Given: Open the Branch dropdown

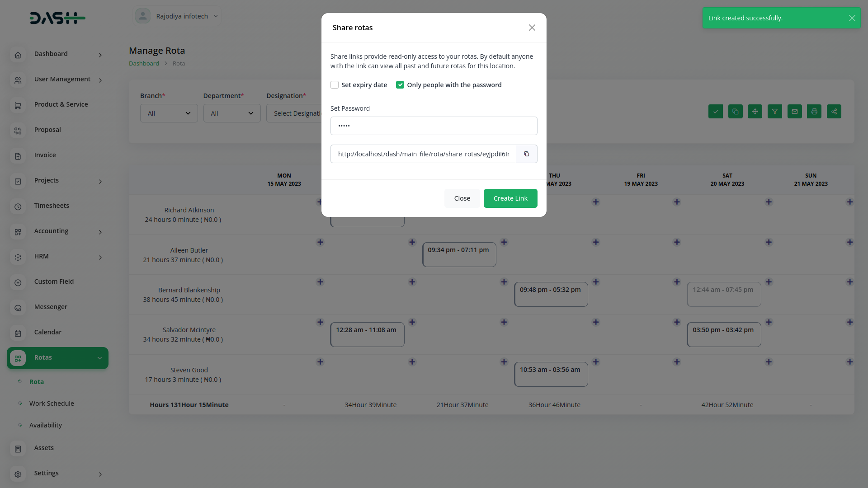Looking at the screenshot, I should (x=169, y=113).
